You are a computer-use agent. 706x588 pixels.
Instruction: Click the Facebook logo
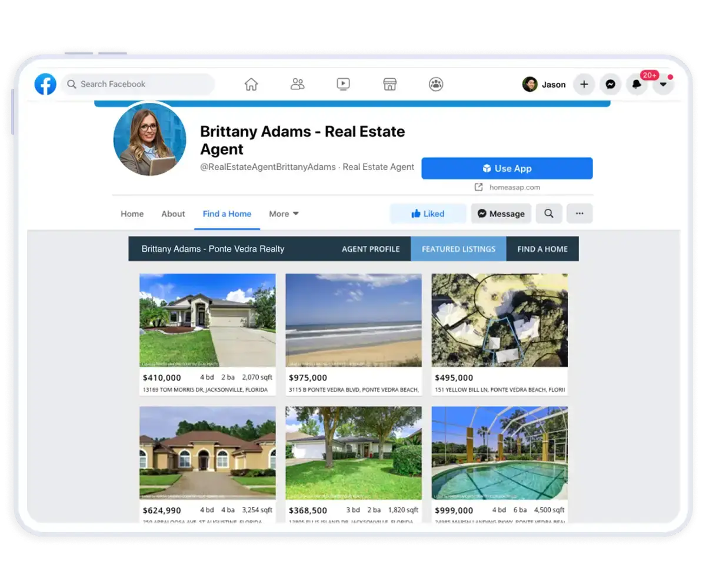[45, 83]
